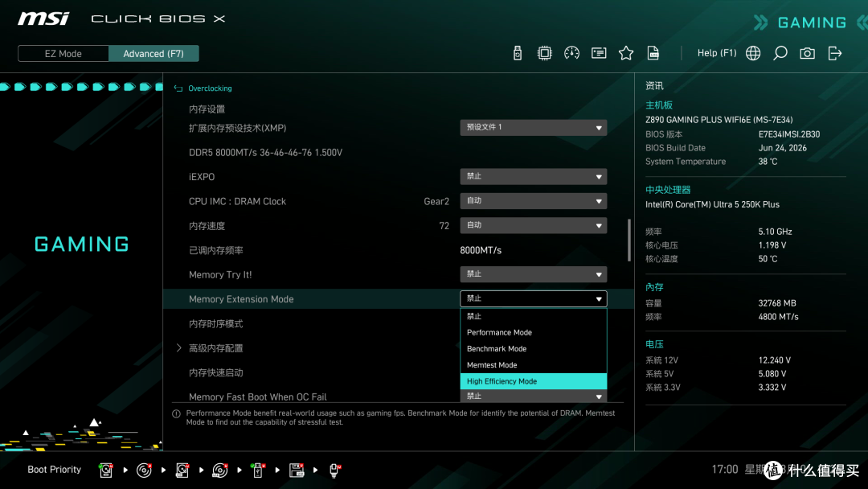The width and height of the screenshot is (868, 489).
Task: Click the Boot Priority label
Action: point(55,470)
